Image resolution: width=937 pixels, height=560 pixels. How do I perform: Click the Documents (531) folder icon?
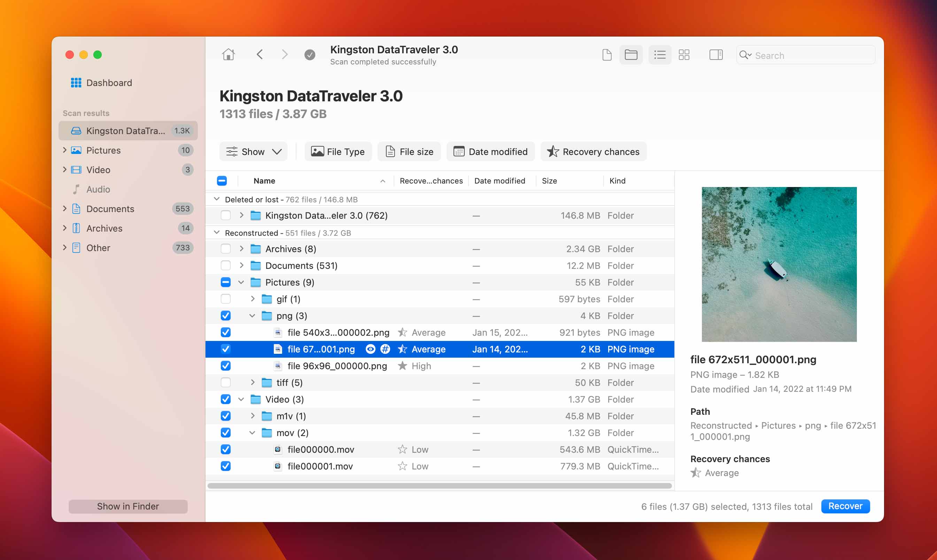click(x=256, y=266)
